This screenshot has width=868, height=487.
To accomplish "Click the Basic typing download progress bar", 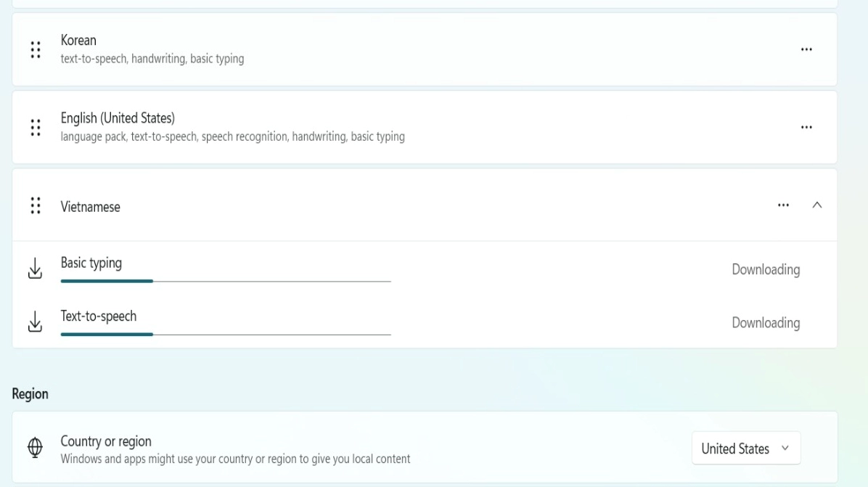I will [x=226, y=281].
